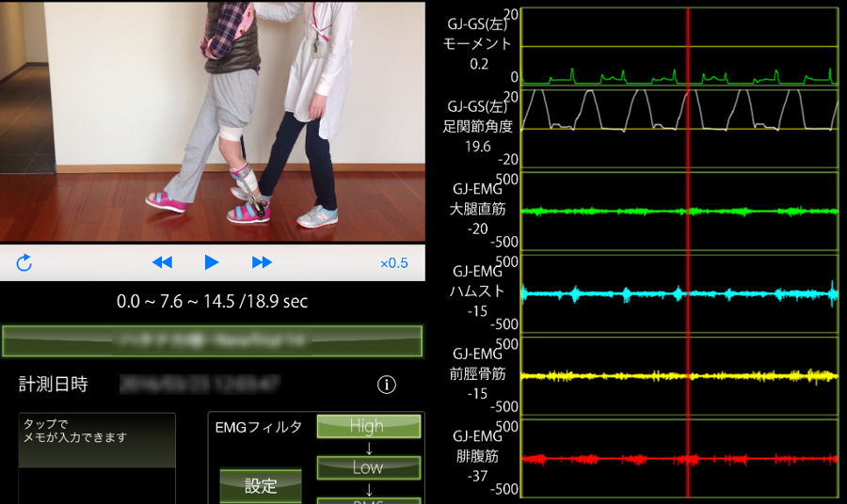
Task: Toggle the High EMG filter
Action: pyautogui.click(x=367, y=426)
